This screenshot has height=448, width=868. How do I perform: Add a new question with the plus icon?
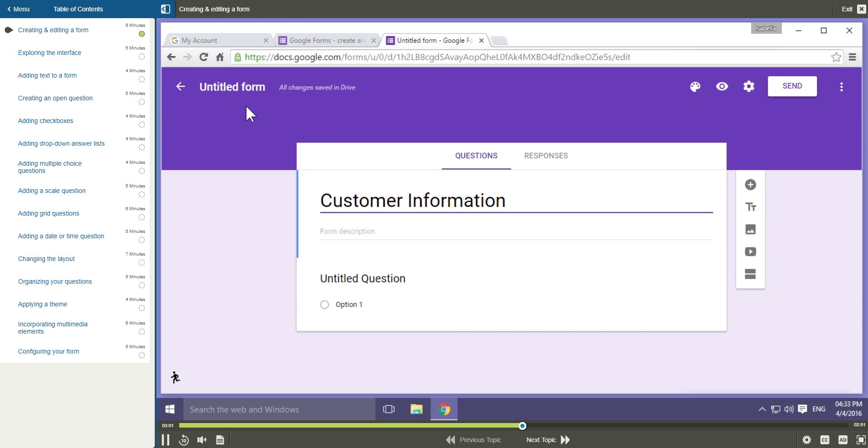point(750,185)
